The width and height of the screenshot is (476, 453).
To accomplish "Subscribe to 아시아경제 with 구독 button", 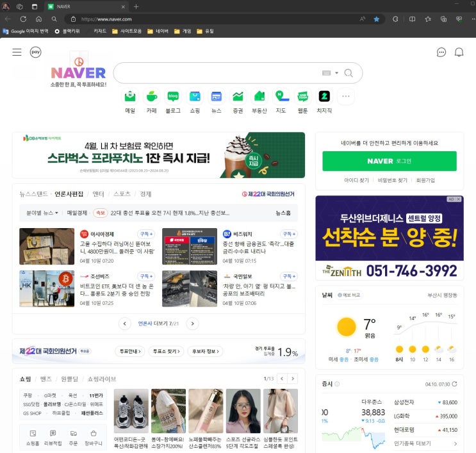I will pos(146,234).
